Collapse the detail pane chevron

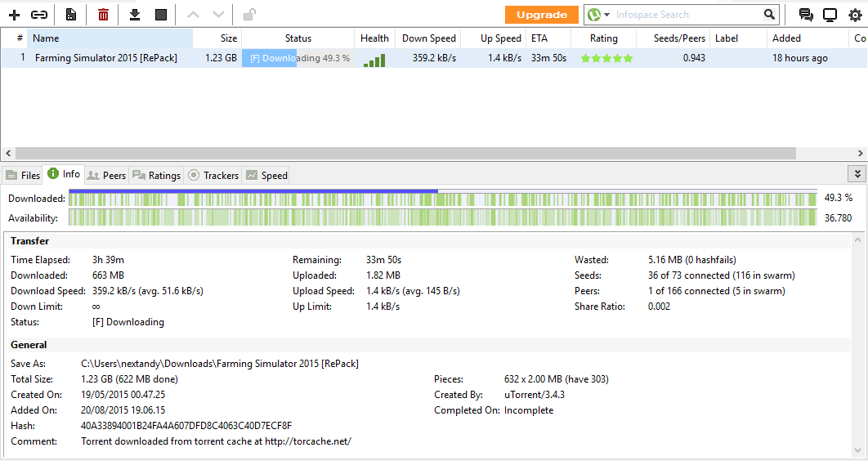(857, 174)
